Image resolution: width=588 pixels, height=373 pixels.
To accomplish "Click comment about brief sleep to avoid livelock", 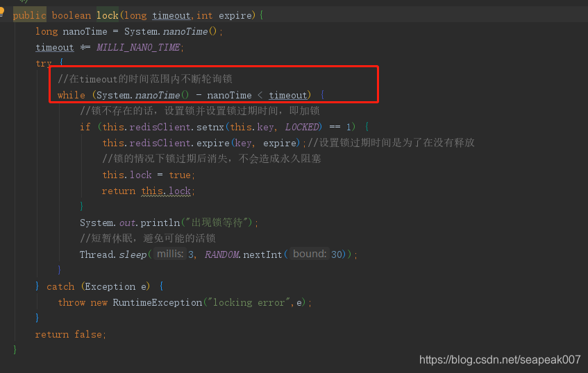I will 147,238.
